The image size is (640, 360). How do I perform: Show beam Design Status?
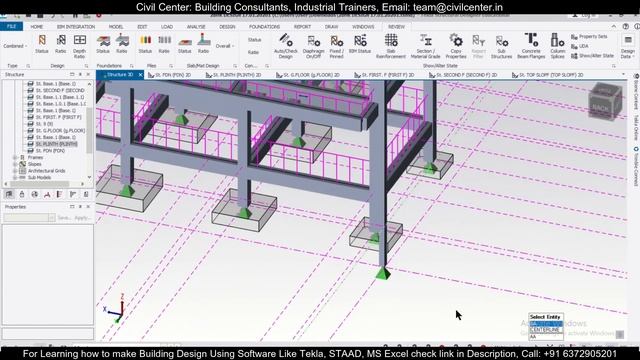42,44
